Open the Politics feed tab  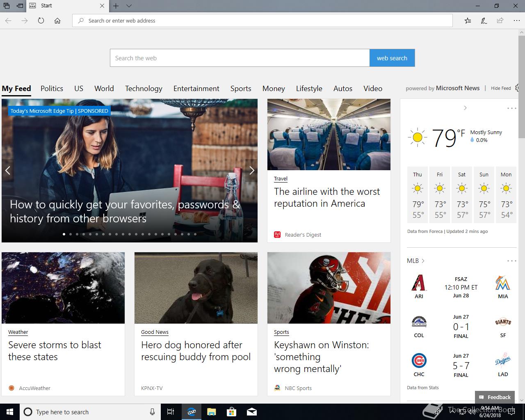point(52,89)
